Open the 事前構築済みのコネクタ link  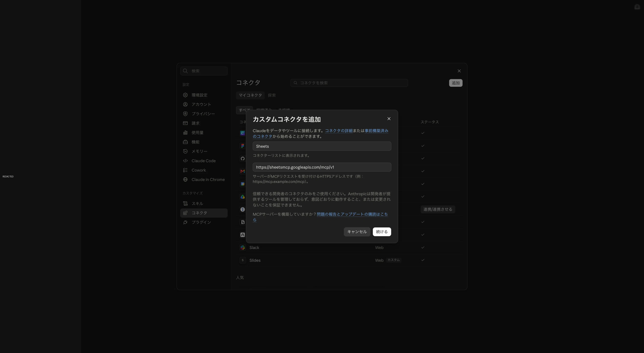coord(376,131)
